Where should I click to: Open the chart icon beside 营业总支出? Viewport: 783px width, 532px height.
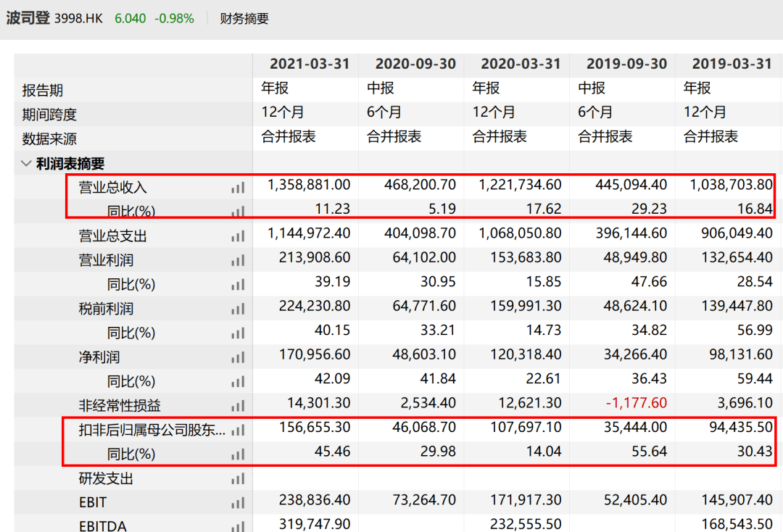237,236
